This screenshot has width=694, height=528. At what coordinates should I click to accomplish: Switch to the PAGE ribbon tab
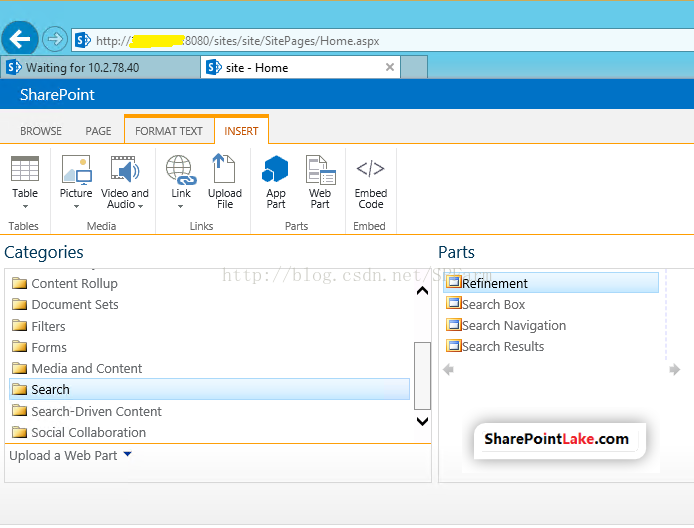coord(98,131)
